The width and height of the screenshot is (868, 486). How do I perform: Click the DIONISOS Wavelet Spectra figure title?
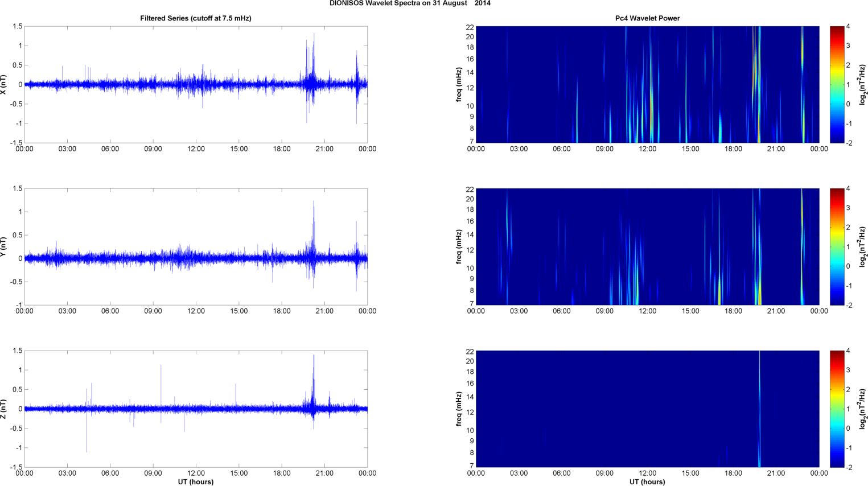[x=410, y=3]
